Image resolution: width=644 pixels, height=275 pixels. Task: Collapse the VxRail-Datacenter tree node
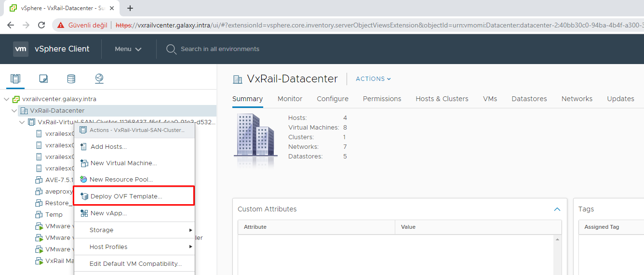[14, 111]
